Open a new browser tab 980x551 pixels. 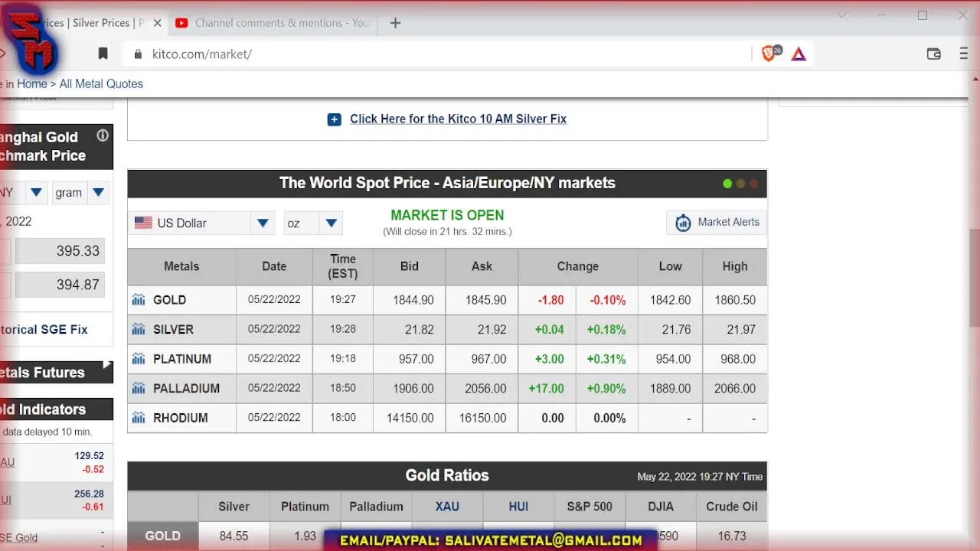click(395, 23)
